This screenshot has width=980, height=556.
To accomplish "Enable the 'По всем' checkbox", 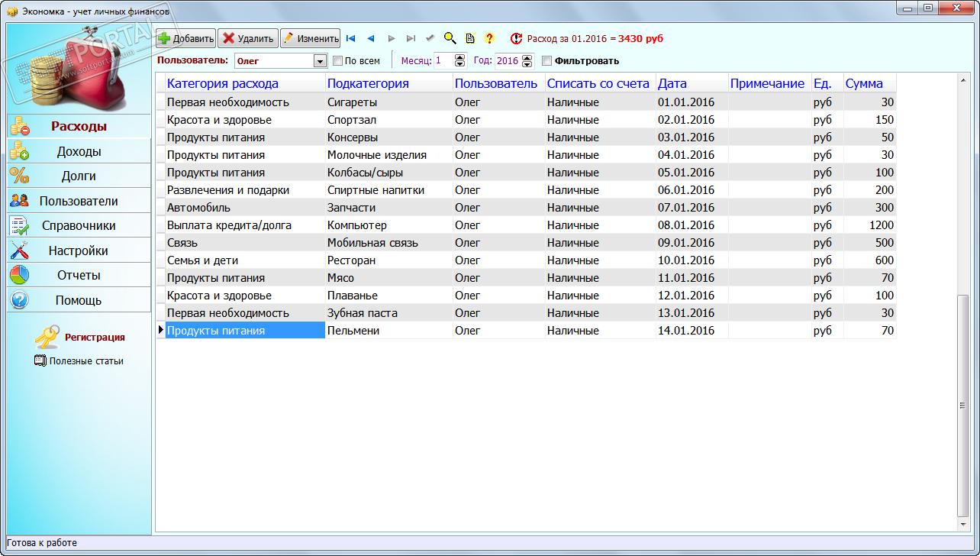I will (x=338, y=61).
